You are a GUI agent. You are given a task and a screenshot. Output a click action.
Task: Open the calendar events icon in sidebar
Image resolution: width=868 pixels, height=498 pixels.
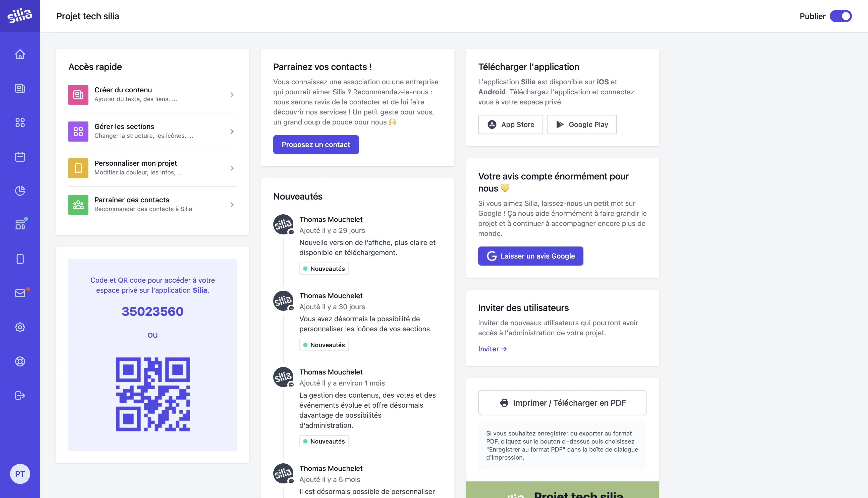click(x=20, y=157)
